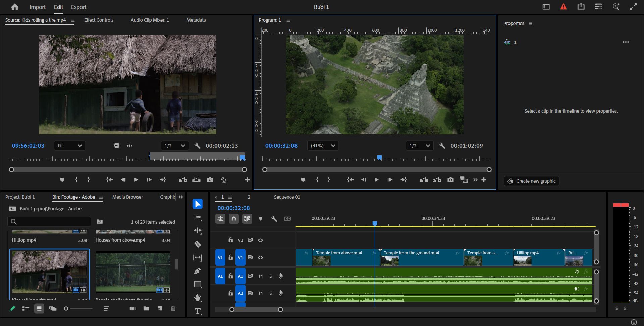Viewport: 644px width, 326px height.
Task: Expand the bin panel tab overflow chevrons
Action: point(181,197)
